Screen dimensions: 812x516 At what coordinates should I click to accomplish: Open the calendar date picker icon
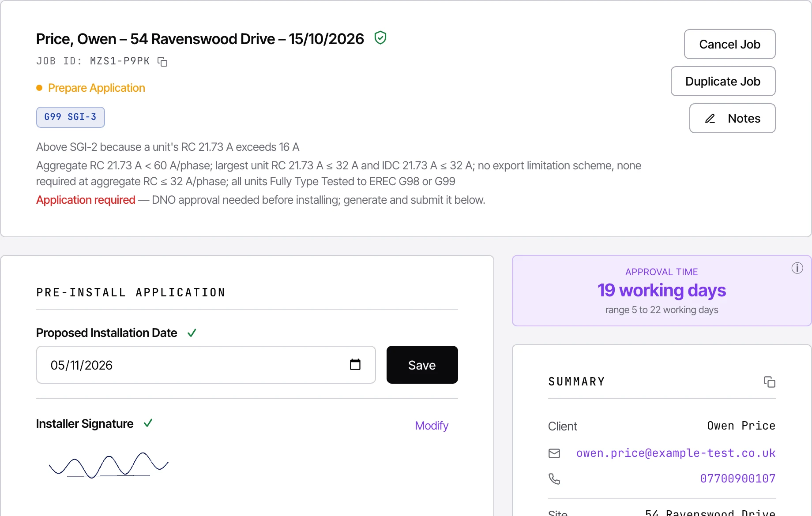click(x=355, y=364)
